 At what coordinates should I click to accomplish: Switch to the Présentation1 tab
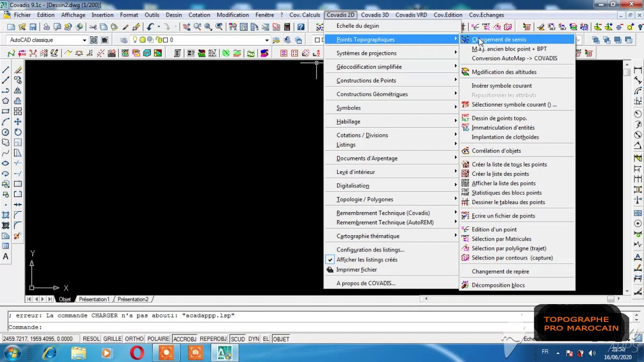(94, 299)
